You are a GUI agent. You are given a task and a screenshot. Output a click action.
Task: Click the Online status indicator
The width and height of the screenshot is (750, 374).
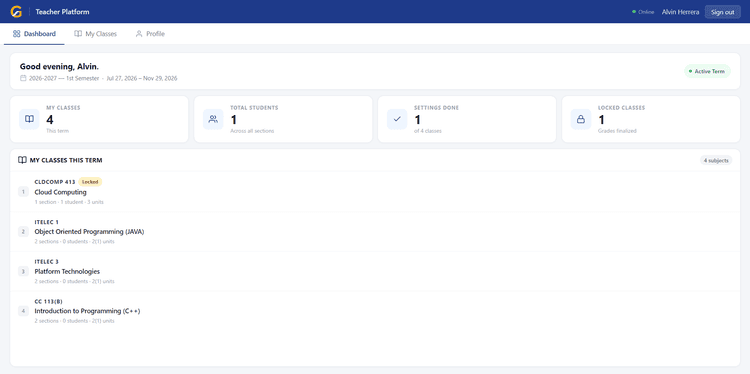(x=643, y=12)
